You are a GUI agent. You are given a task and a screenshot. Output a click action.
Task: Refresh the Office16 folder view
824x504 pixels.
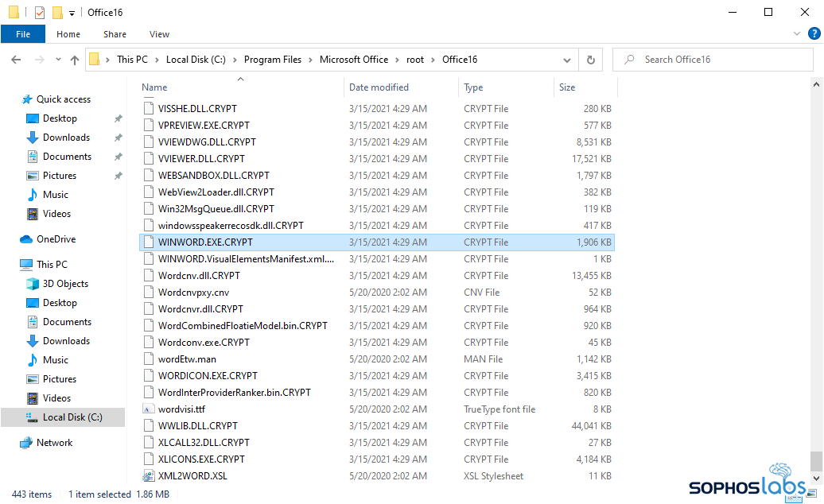(x=591, y=60)
